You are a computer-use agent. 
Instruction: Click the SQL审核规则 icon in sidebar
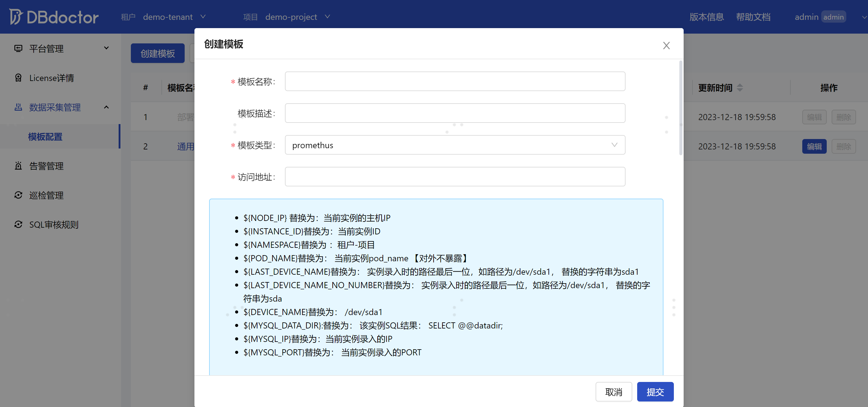(x=19, y=224)
